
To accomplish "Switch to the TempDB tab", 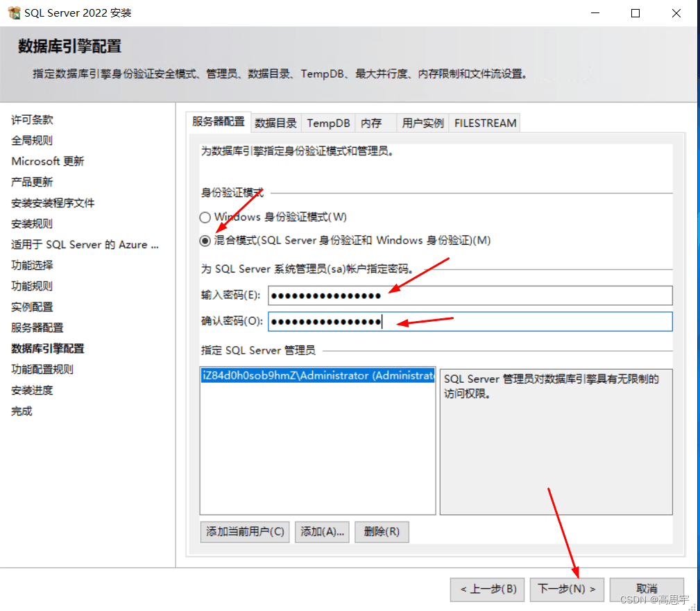I will click(x=328, y=123).
